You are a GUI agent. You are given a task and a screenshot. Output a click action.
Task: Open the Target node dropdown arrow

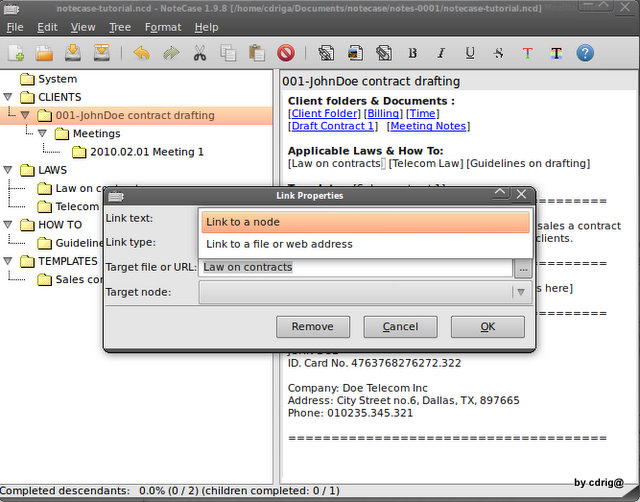pyautogui.click(x=521, y=292)
